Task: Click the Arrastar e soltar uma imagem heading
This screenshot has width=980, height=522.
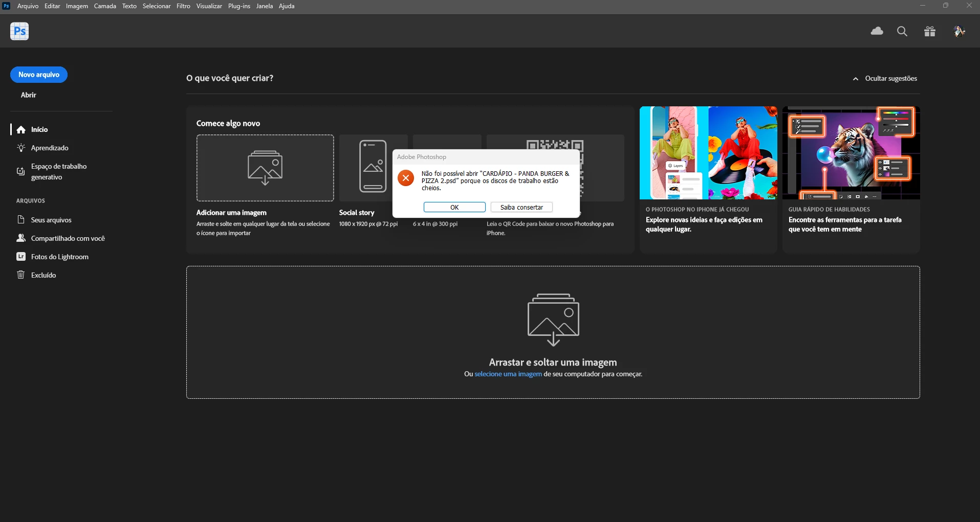Action: pos(553,362)
